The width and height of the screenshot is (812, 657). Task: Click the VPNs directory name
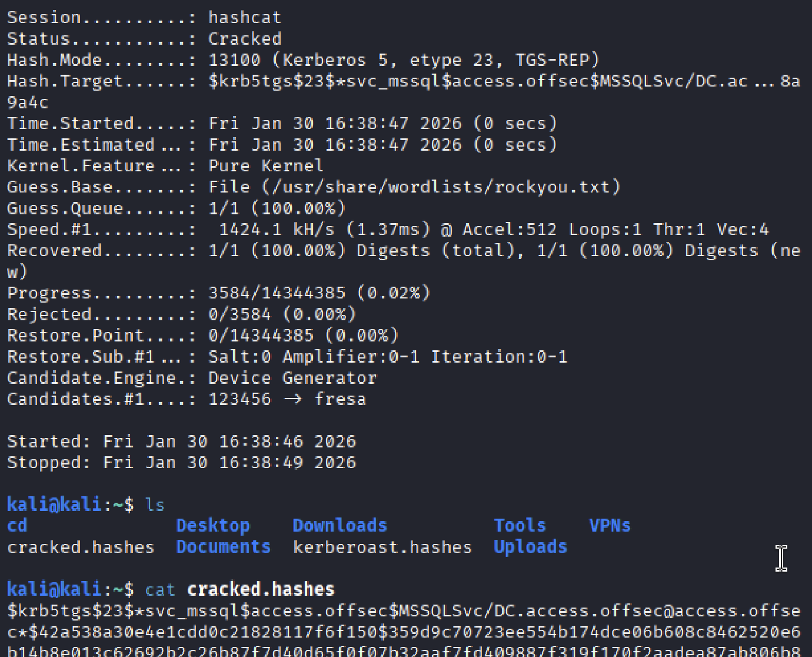[610, 525]
